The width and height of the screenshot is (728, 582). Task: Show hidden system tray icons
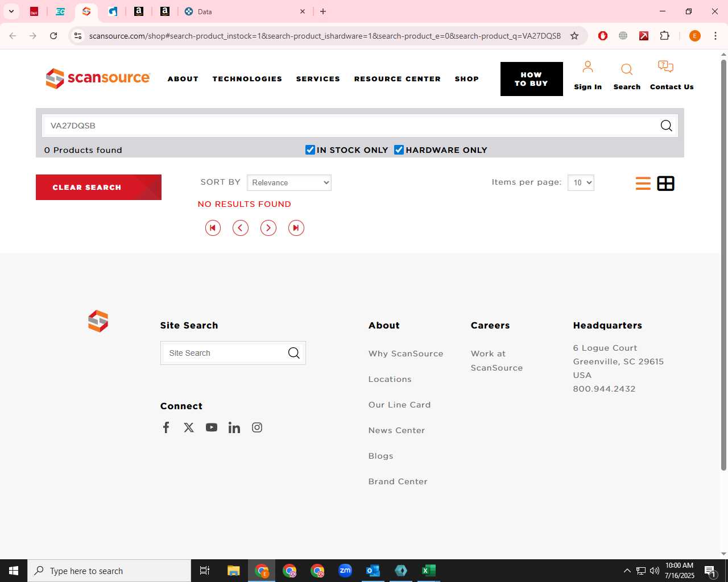point(627,571)
